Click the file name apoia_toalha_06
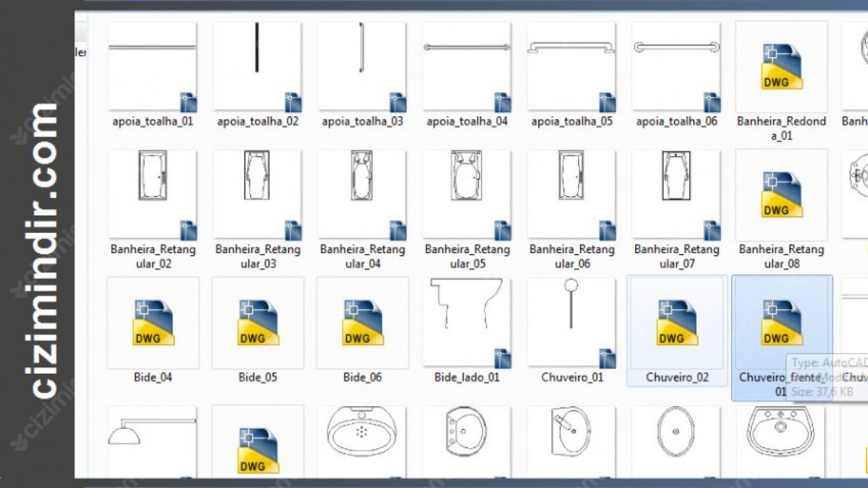This screenshot has width=868, height=488. 676,121
